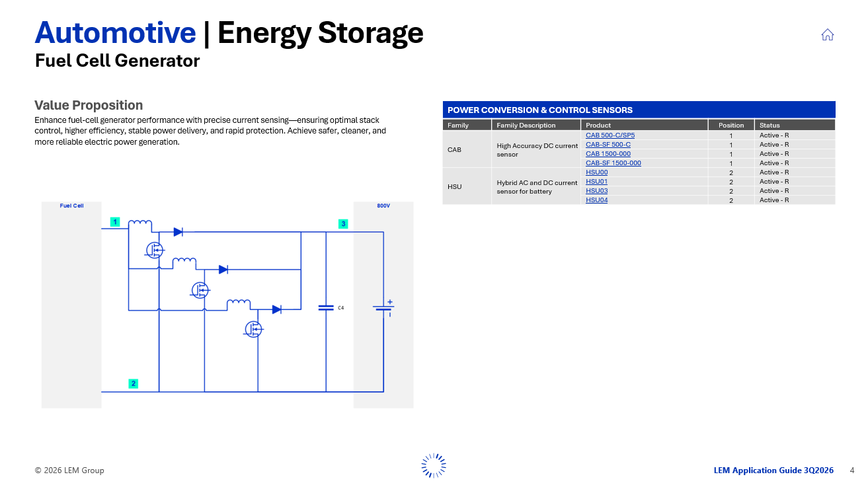Viewport: 868px width, 489px height.
Task: Click the "High Accuracy DC current sensor" description
Action: (x=537, y=150)
